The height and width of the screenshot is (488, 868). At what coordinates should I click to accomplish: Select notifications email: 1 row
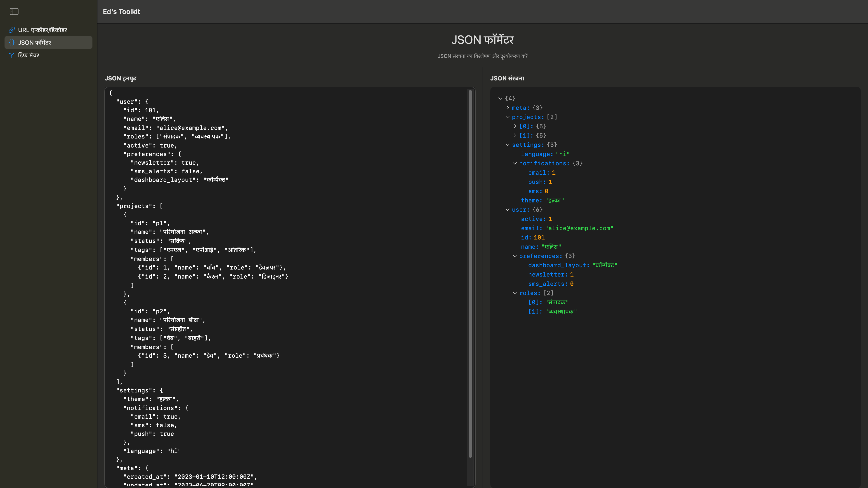[x=542, y=172]
